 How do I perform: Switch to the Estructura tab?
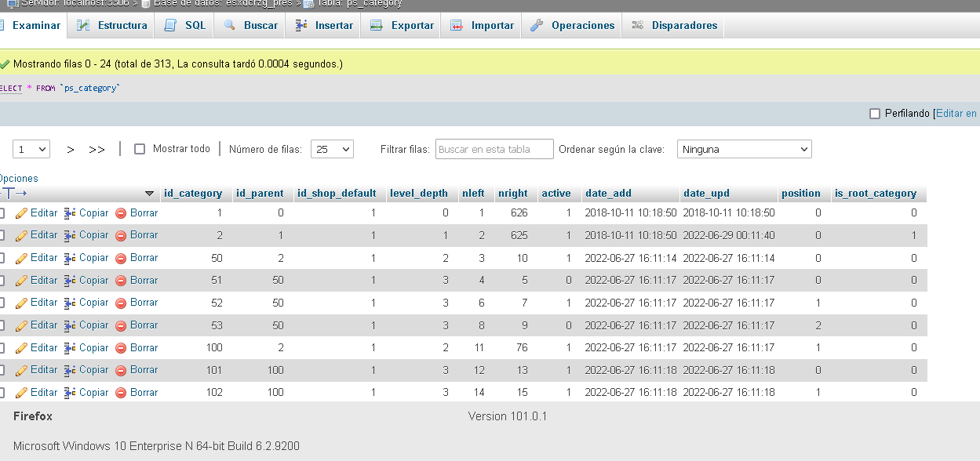[111, 25]
